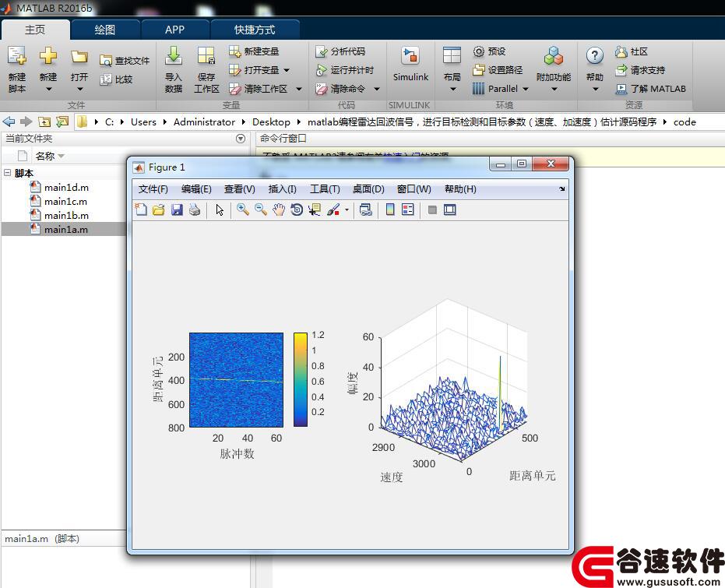Image resolution: width=725 pixels, height=588 pixels.
Task: Switch to the APP ribbon tab
Action: (174, 30)
